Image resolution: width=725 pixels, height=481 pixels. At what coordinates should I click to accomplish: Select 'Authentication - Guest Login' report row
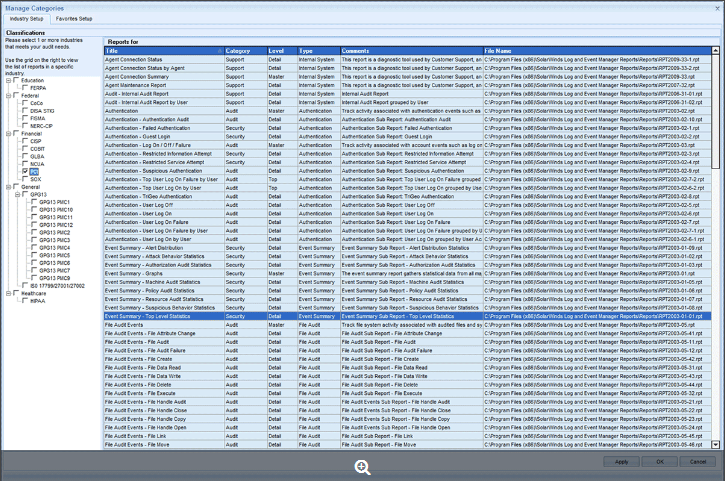coord(407,136)
